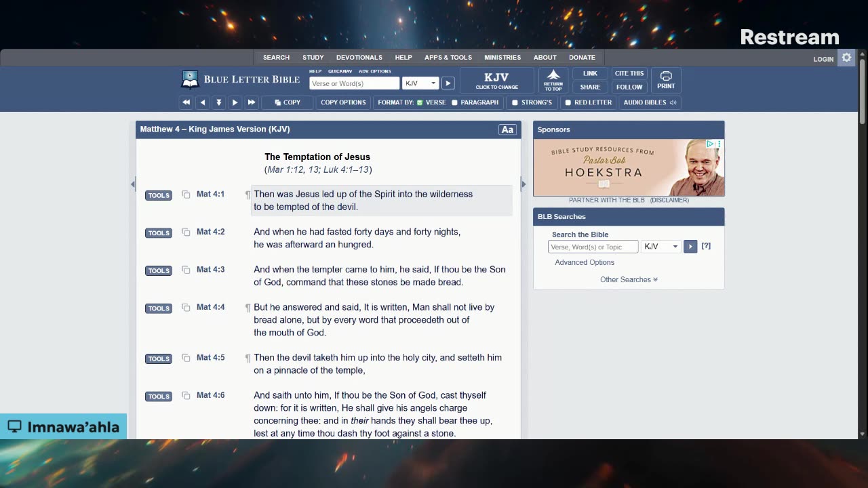Screen dimensions: 868x488
Task: Open the sidebar search KJV dropdown
Action: pyautogui.click(x=660, y=247)
